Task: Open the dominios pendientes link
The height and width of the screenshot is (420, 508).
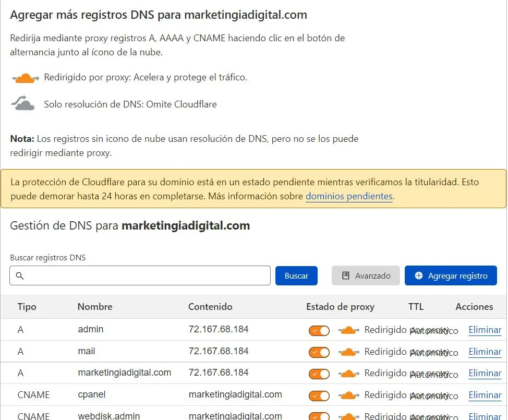Action: pos(349,196)
